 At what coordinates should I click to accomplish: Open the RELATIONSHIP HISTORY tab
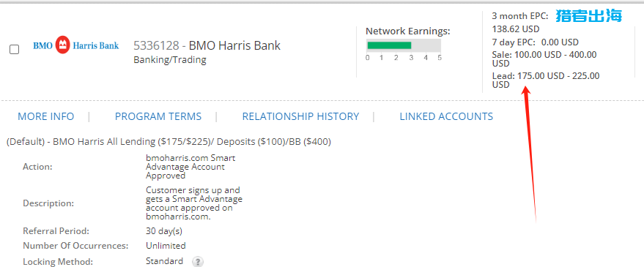pyautogui.click(x=300, y=116)
